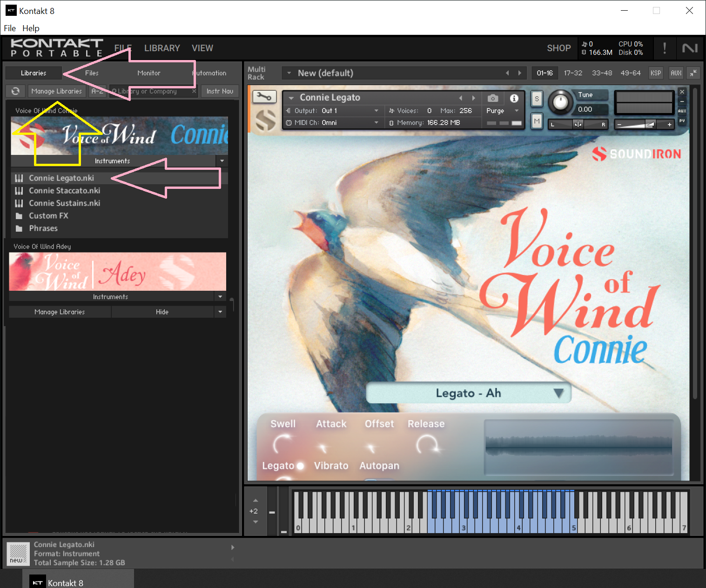Click the refresh libraries icon
Viewport: 706px width, 588px height.
coord(15,91)
